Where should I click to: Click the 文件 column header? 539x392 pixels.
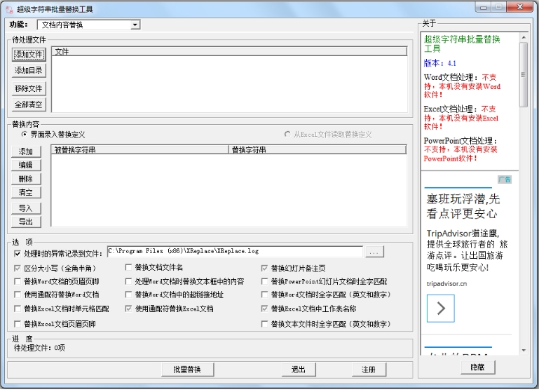229,52
